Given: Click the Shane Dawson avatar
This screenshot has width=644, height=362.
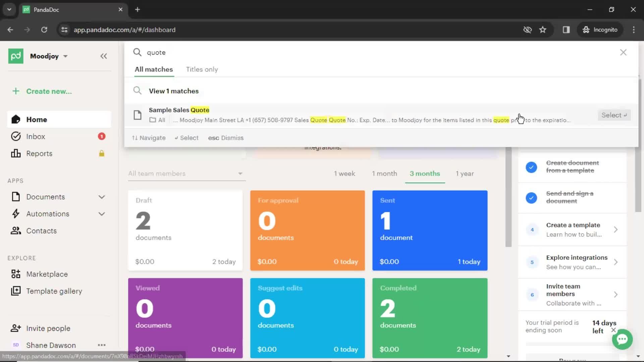Looking at the screenshot, I should pos(16,345).
